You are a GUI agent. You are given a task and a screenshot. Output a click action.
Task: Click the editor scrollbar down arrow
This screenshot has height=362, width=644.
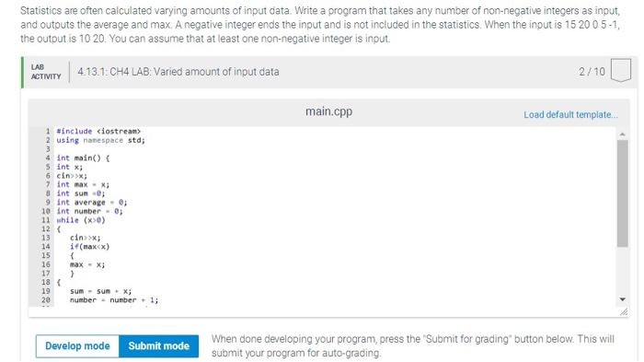pyautogui.click(x=622, y=299)
